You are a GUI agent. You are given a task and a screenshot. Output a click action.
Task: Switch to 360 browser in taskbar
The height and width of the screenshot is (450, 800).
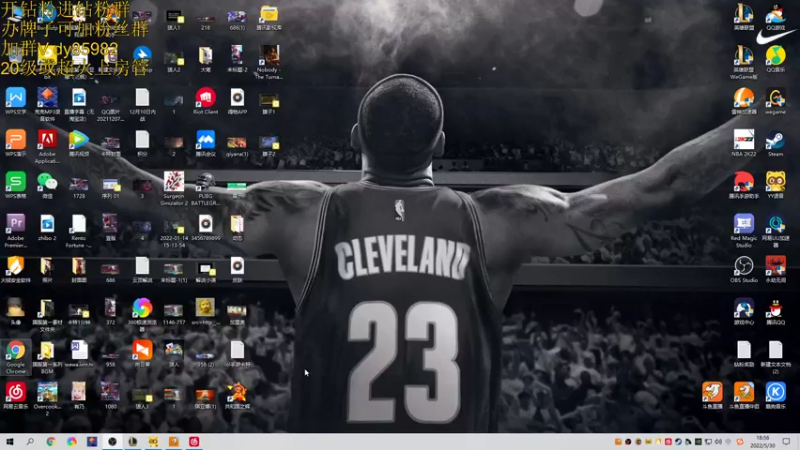point(71,442)
